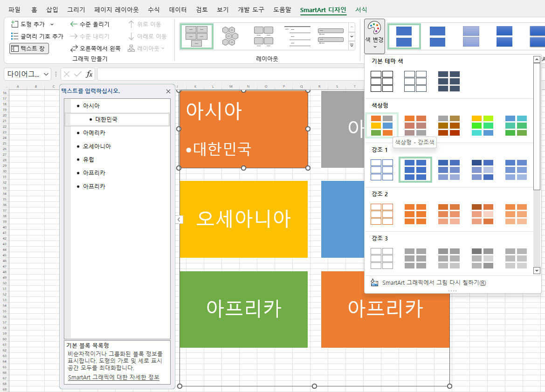The image size is (545, 392).
Task: Select the green 아프리카 block shape
Action: pyautogui.click(x=244, y=309)
